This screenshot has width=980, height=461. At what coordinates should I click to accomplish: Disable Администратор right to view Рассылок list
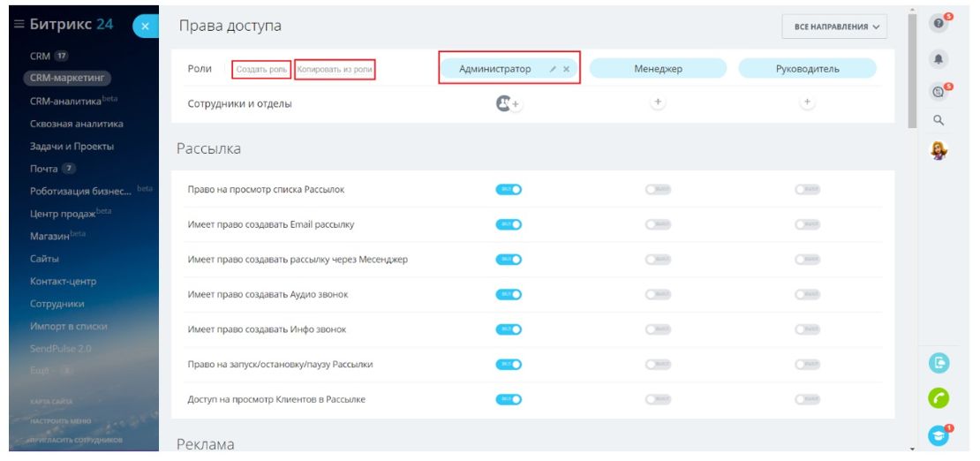click(509, 189)
